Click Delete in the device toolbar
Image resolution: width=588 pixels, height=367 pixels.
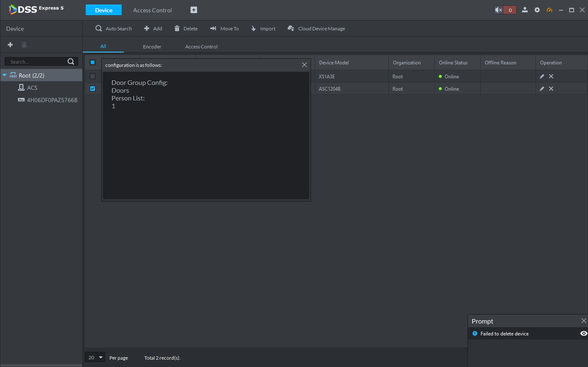186,28
